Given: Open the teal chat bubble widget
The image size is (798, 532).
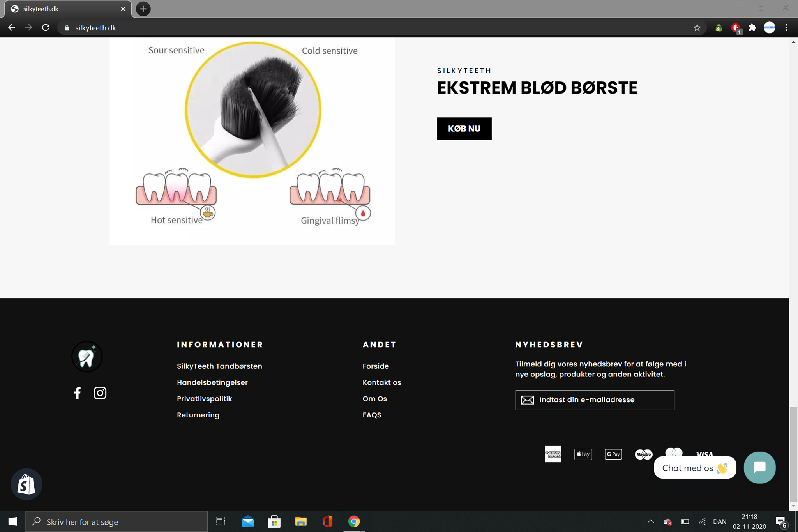Looking at the screenshot, I should coord(759,467).
